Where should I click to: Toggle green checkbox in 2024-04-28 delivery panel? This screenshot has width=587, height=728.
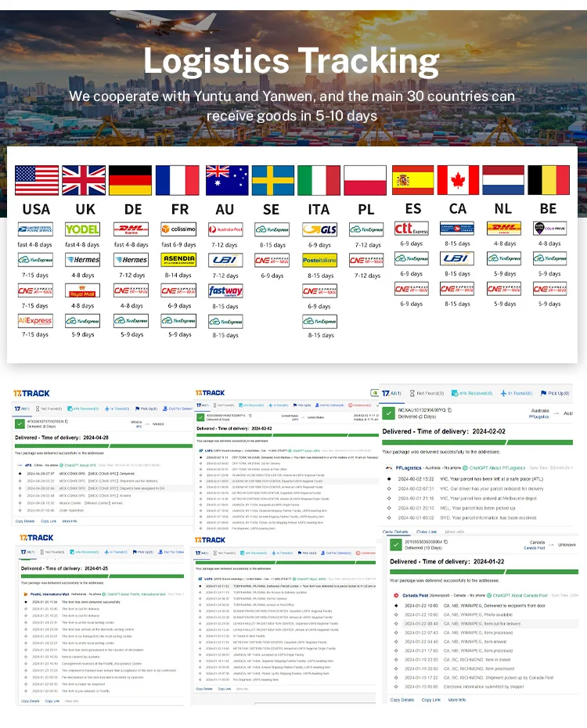pyautogui.click(x=20, y=423)
